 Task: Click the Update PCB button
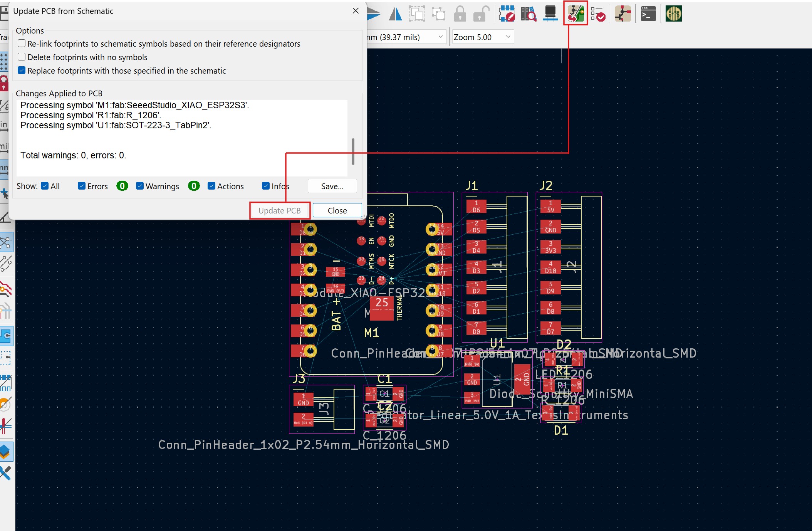tap(280, 211)
